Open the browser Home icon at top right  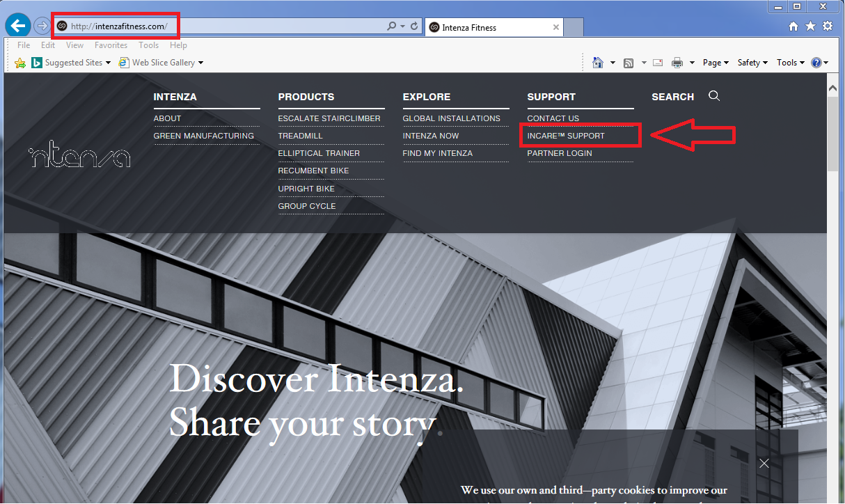coord(793,26)
